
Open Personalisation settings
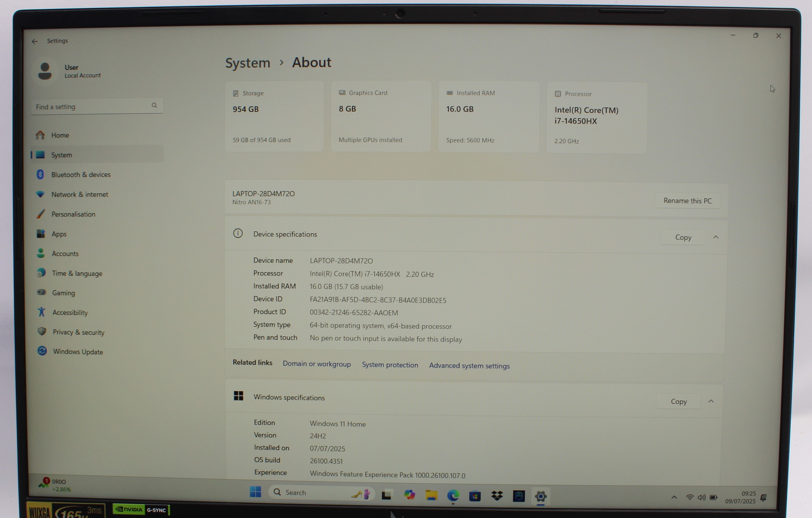point(97,214)
